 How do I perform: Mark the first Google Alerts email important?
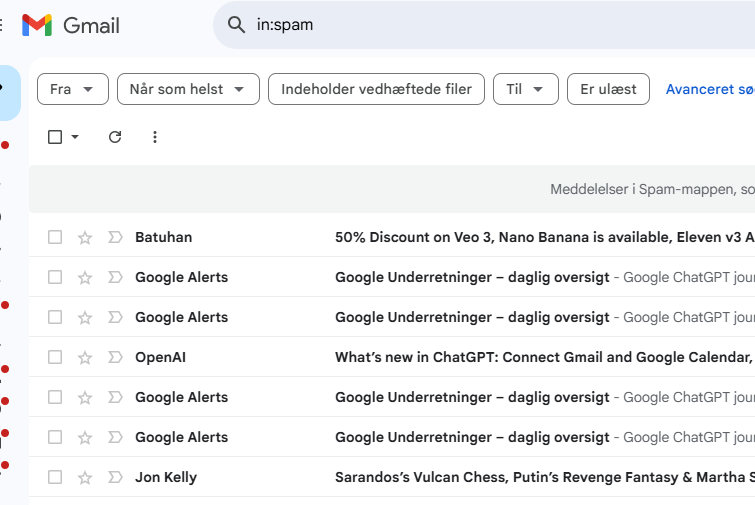[115, 277]
